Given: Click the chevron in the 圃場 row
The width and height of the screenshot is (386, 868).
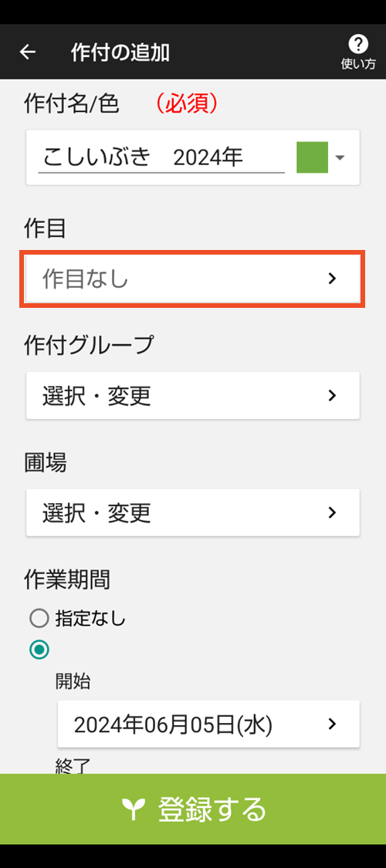Looking at the screenshot, I should tap(332, 512).
